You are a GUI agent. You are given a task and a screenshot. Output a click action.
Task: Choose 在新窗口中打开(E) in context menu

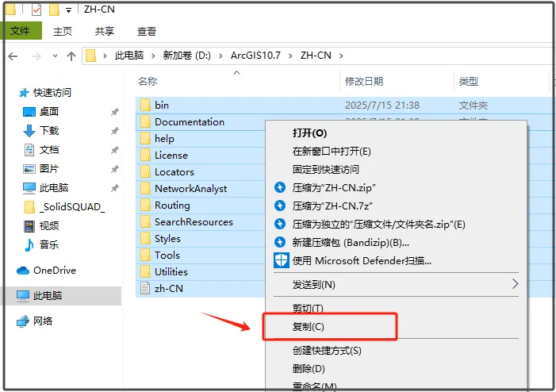(x=332, y=152)
